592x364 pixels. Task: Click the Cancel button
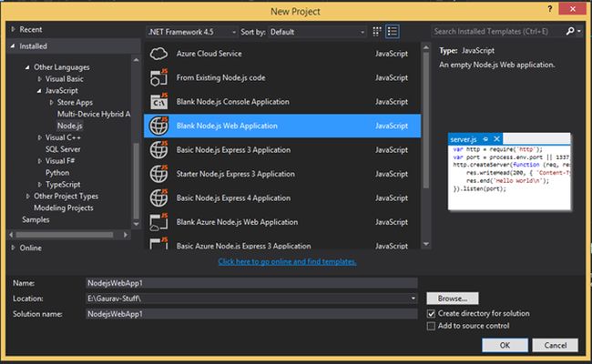point(555,345)
